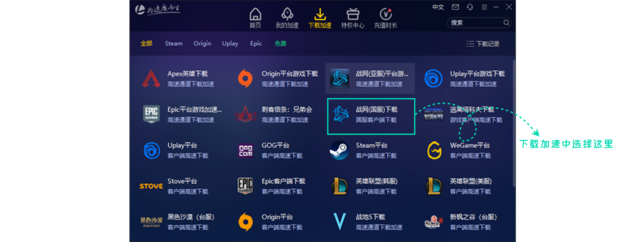Click the WeGame平台 icon
Screen dimensions: 644x242
[x=434, y=150]
